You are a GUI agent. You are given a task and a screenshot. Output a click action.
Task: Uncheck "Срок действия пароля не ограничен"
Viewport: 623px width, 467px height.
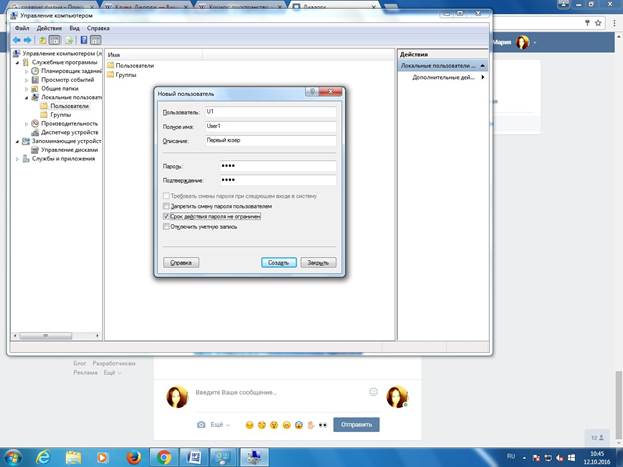coord(166,216)
